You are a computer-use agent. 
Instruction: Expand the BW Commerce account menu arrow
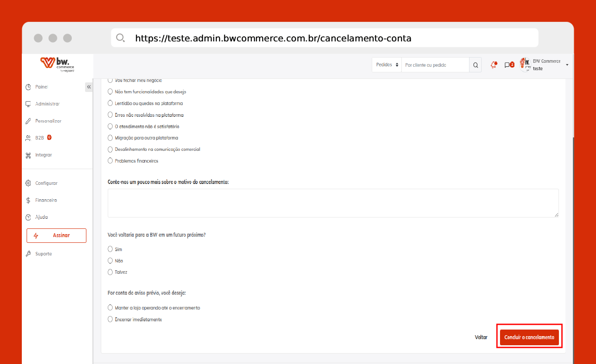point(567,65)
